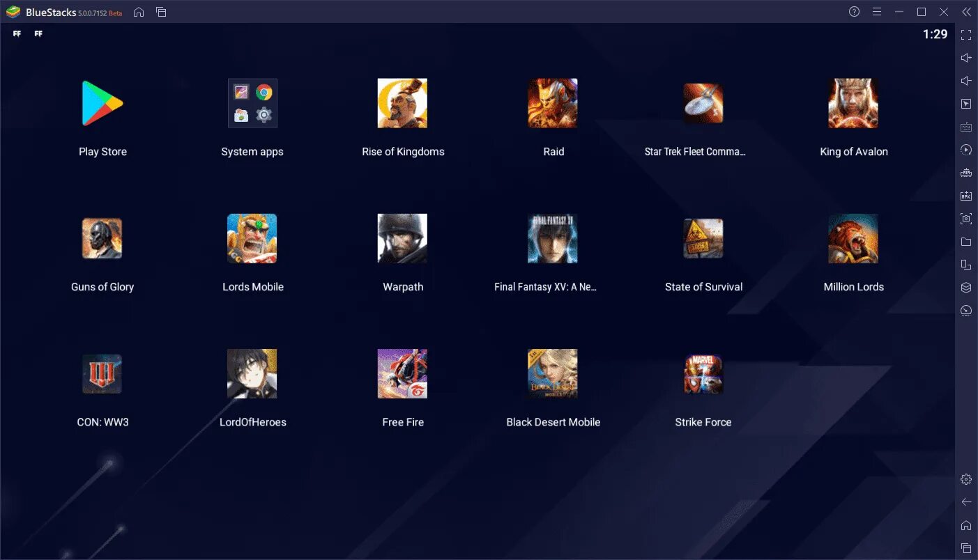Image resolution: width=978 pixels, height=560 pixels.
Task: Open Lords Mobile
Action: pyautogui.click(x=252, y=238)
